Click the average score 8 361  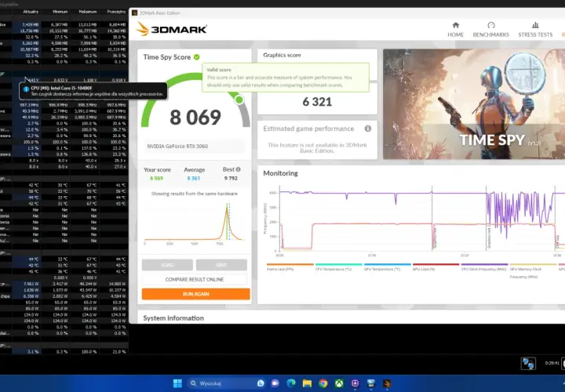194,178
